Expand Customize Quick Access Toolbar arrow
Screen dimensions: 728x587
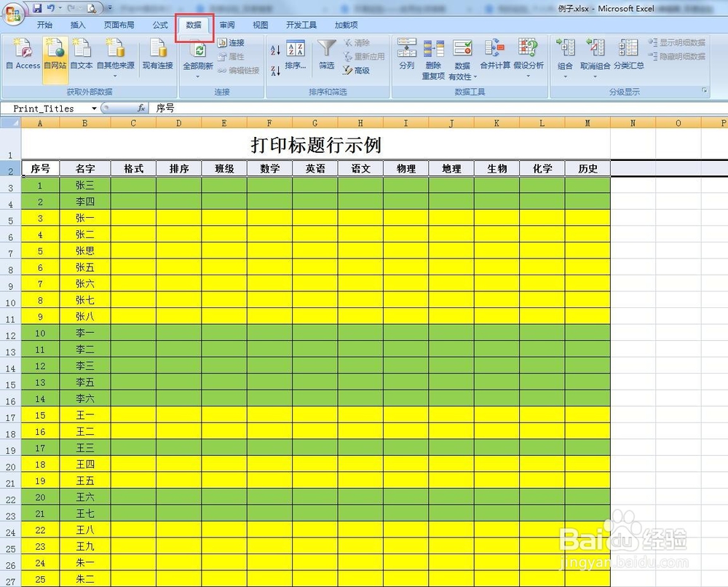click(110, 8)
